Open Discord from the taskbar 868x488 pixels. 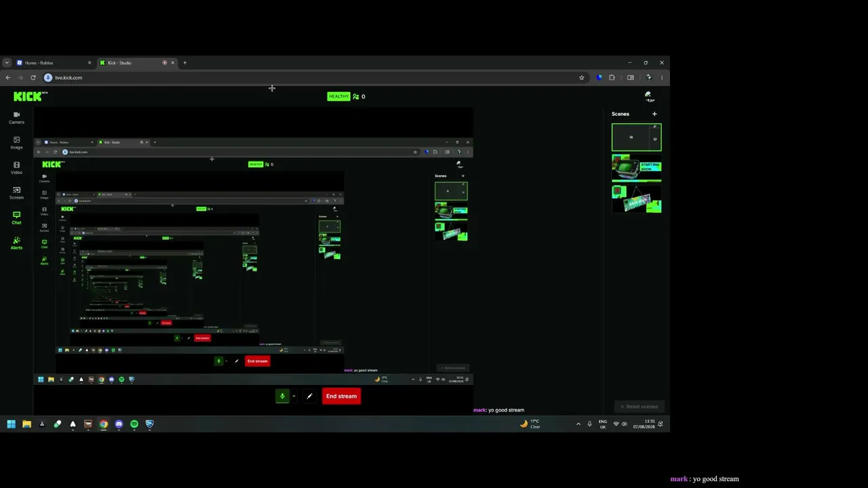119,424
